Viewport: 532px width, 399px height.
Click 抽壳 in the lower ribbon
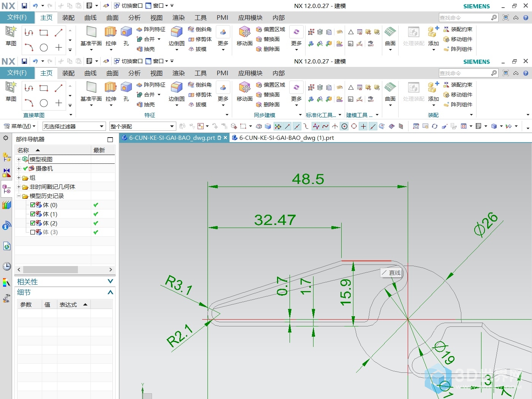click(x=146, y=104)
